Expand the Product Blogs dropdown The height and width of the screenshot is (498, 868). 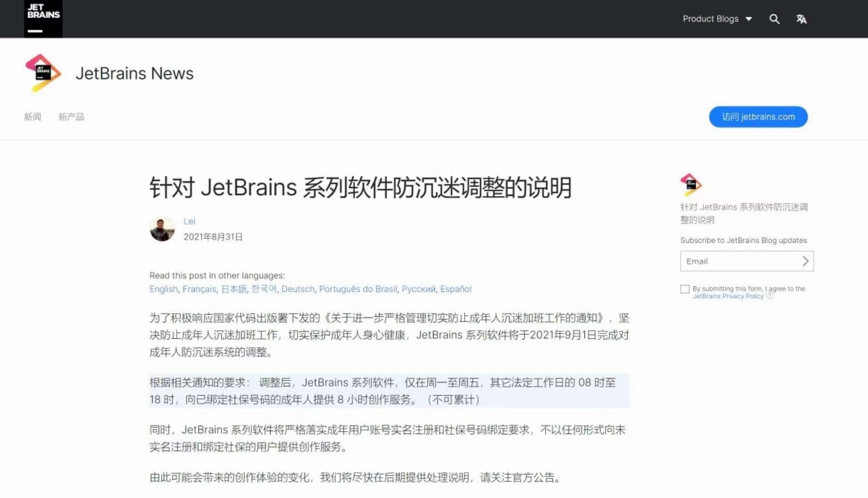click(717, 19)
